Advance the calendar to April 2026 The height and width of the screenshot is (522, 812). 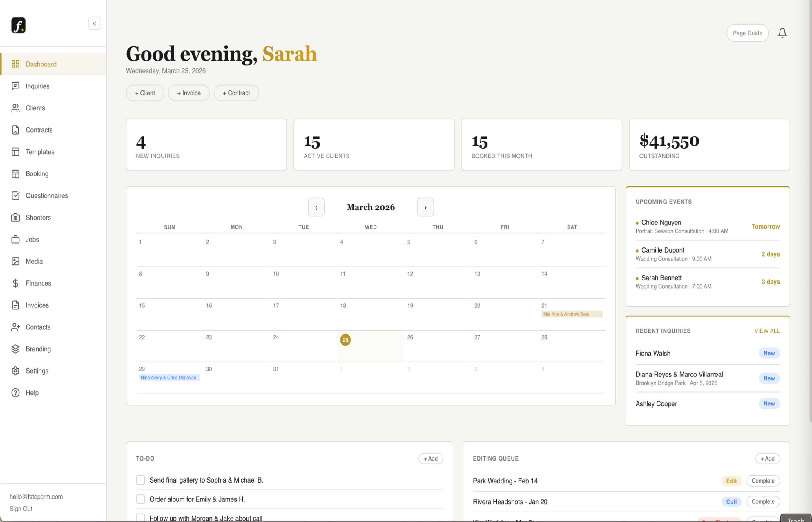pos(425,207)
